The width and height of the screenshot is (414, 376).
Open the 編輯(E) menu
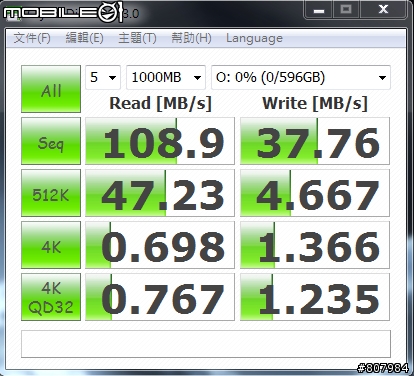[84, 38]
